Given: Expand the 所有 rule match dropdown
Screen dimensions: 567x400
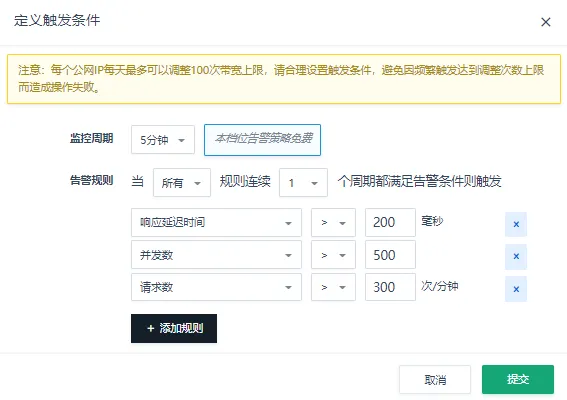Looking at the screenshot, I should tap(182, 183).
